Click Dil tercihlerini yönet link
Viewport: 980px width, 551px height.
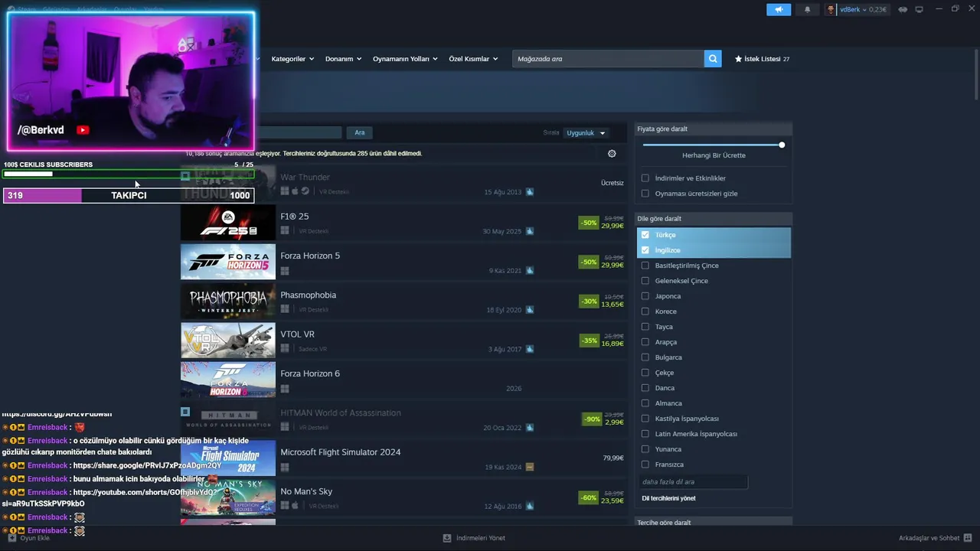point(668,498)
